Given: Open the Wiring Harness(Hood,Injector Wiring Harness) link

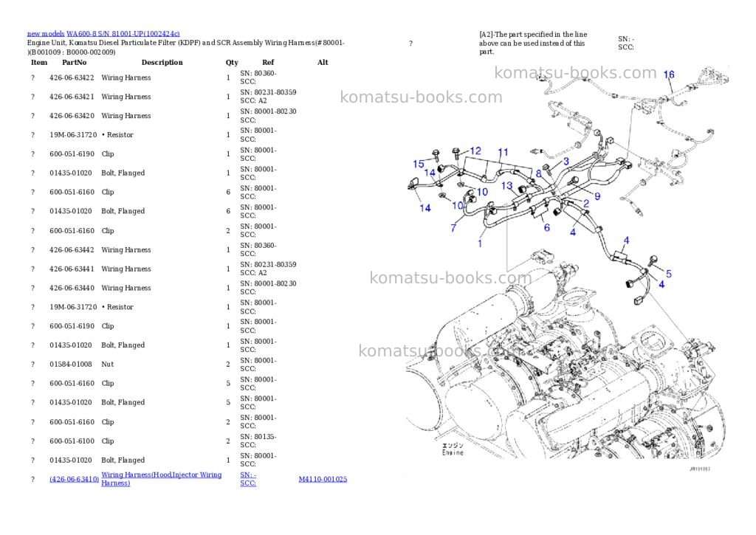Looking at the screenshot, I should point(162,479).
